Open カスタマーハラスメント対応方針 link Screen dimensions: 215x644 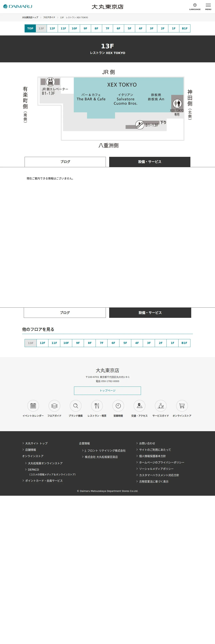(x=159, y=475)
